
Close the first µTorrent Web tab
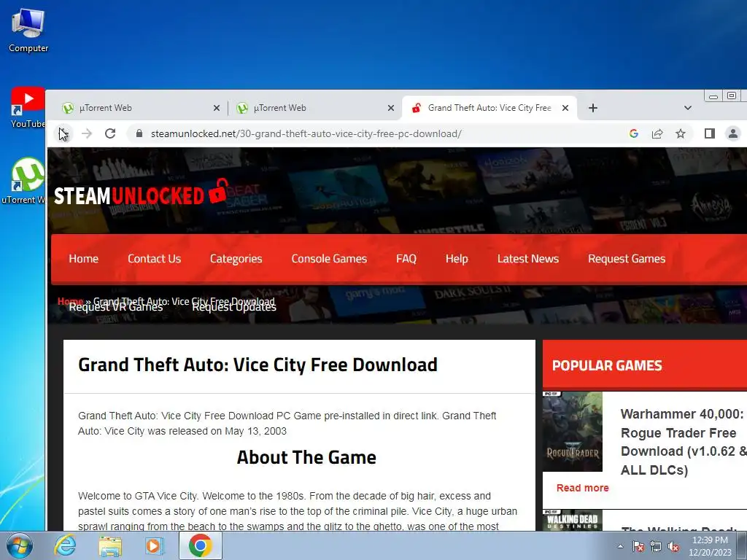pyautogui.click(x=216, y=108)
